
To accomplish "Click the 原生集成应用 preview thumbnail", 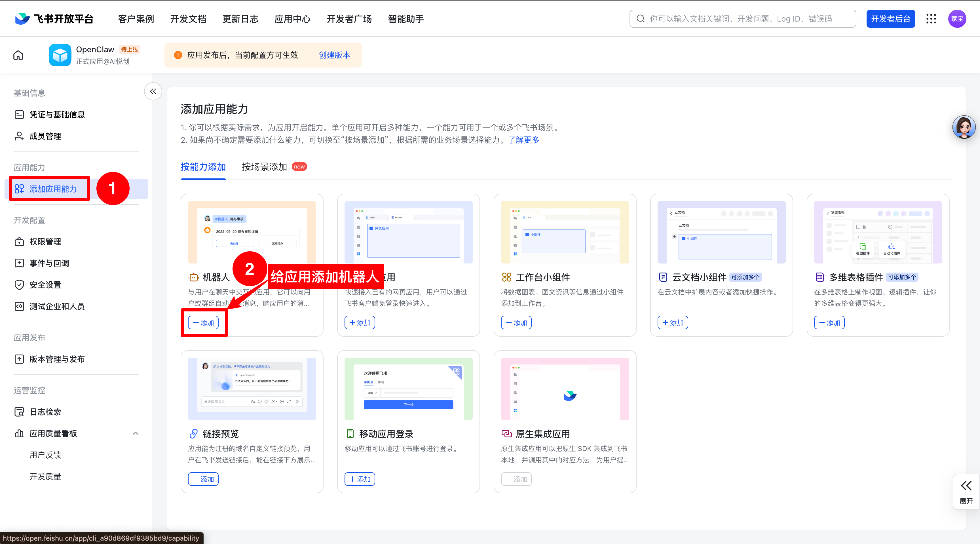I will click(x=565, y=389).
